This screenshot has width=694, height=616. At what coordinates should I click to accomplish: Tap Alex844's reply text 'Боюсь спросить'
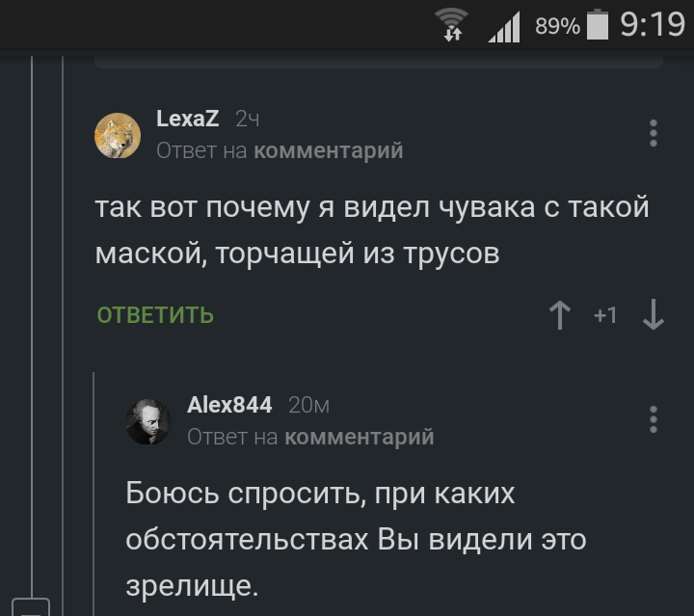355,538
